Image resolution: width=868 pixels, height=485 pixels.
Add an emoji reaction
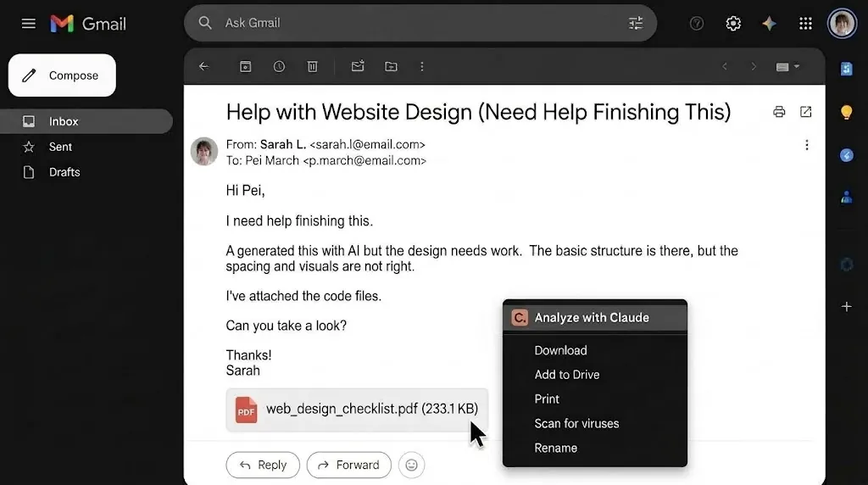tap(411, 465)
